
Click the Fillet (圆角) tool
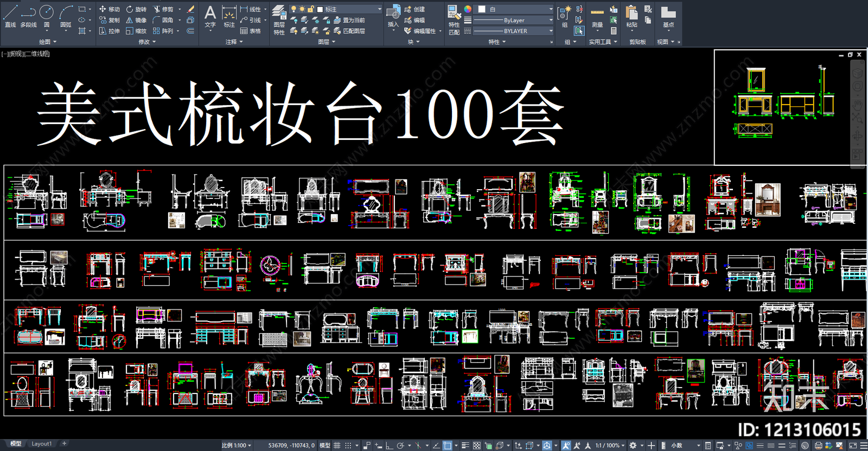tap(163, 20)
